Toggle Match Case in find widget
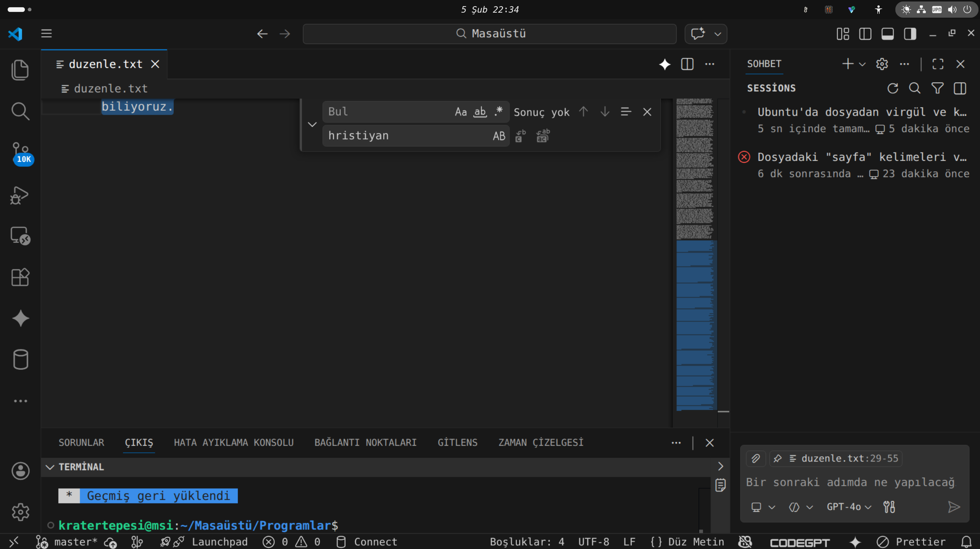980x549 pixels. pyautogui.click(x=461, y=111)
